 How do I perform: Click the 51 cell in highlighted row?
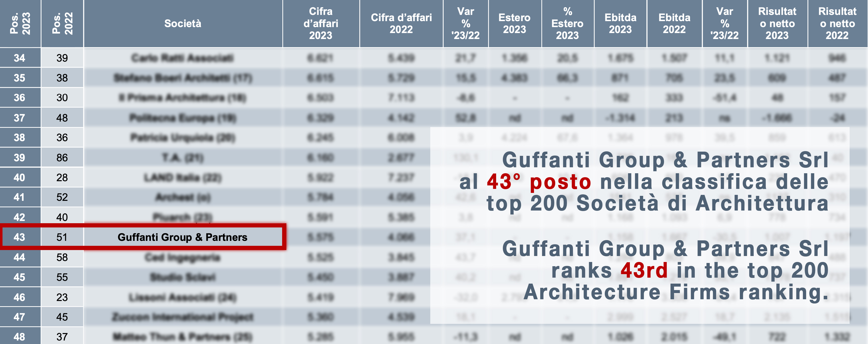coord(62,237)
